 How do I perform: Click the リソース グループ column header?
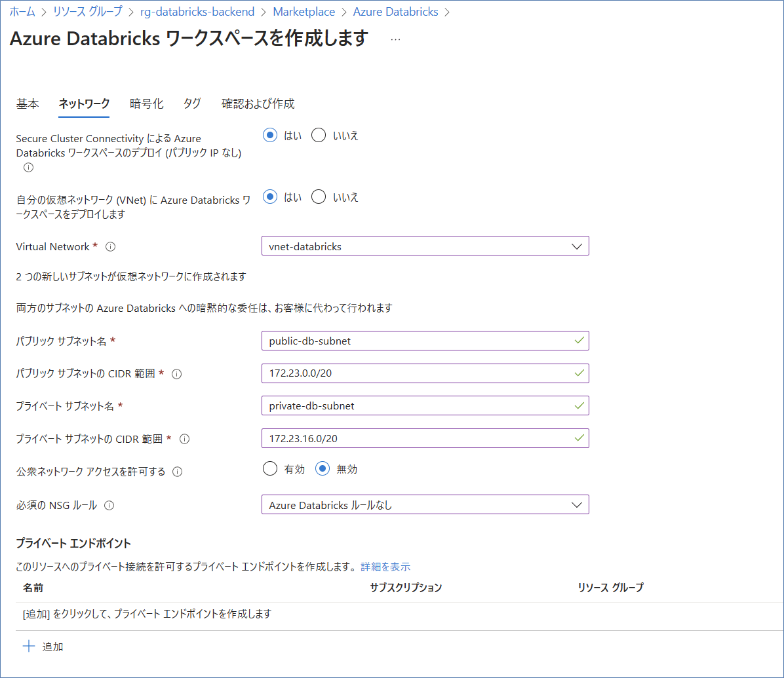pos(610,588)
